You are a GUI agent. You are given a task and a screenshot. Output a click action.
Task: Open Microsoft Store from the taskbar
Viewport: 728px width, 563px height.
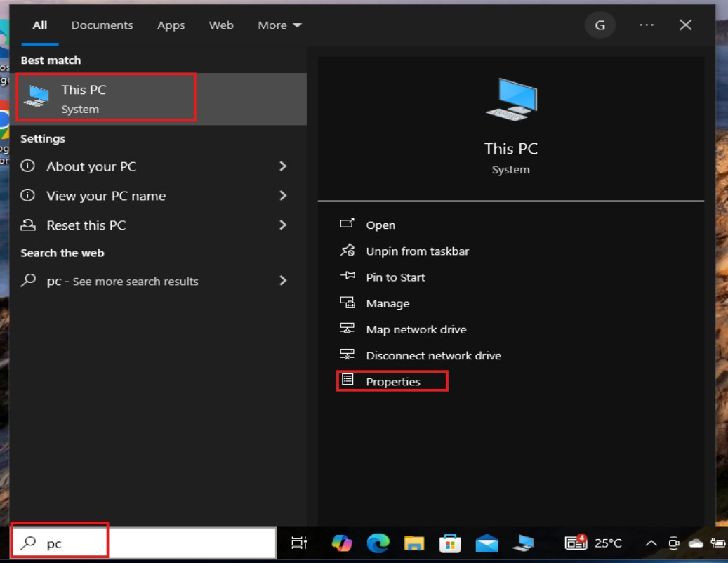click(450, 543)
